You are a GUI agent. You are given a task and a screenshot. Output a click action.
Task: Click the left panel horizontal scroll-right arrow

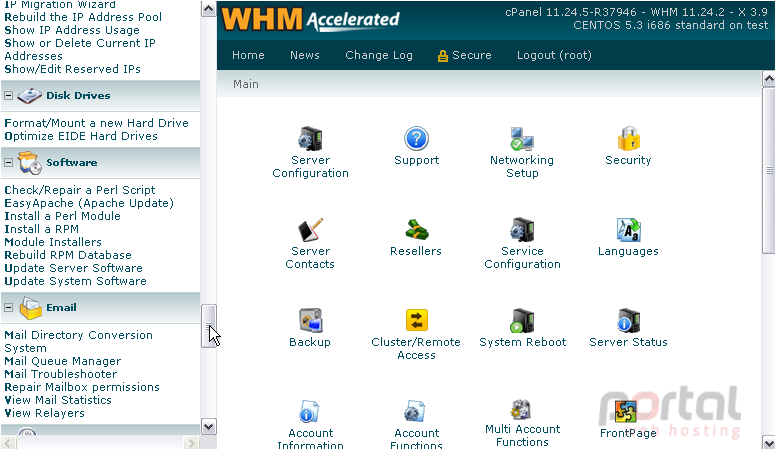click(x=191, y=443)
